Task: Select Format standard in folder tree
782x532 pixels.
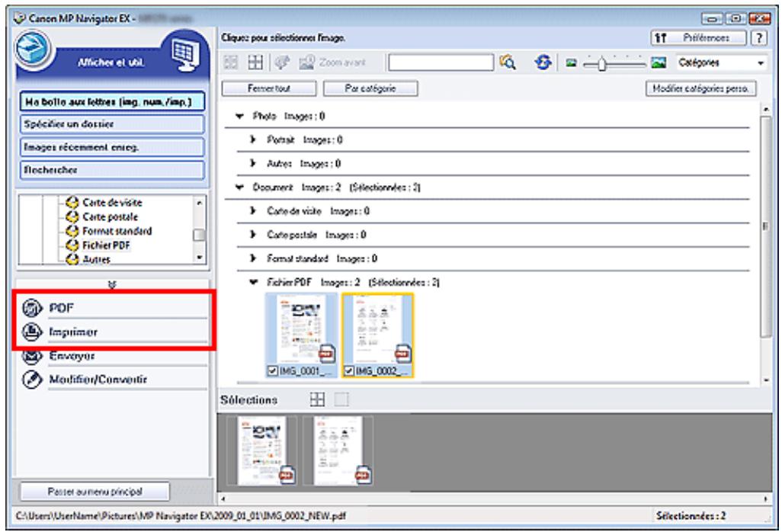Action: click(117, 231)
